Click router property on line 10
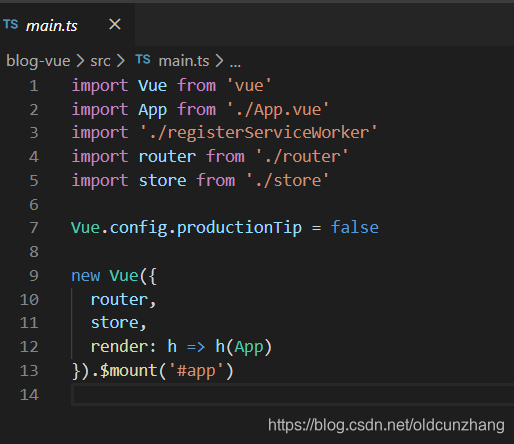Viewport: 514px width, 444px height. (x=119, y=300)
